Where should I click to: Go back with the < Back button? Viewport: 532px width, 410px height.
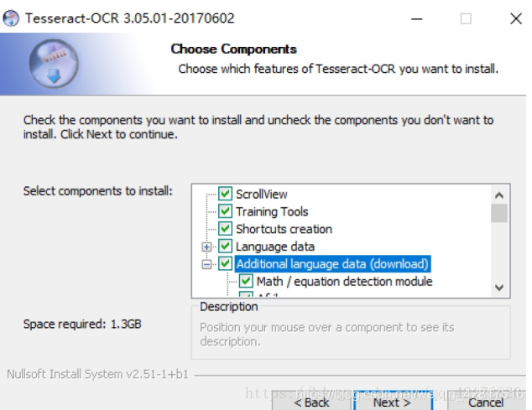[311, 402]
